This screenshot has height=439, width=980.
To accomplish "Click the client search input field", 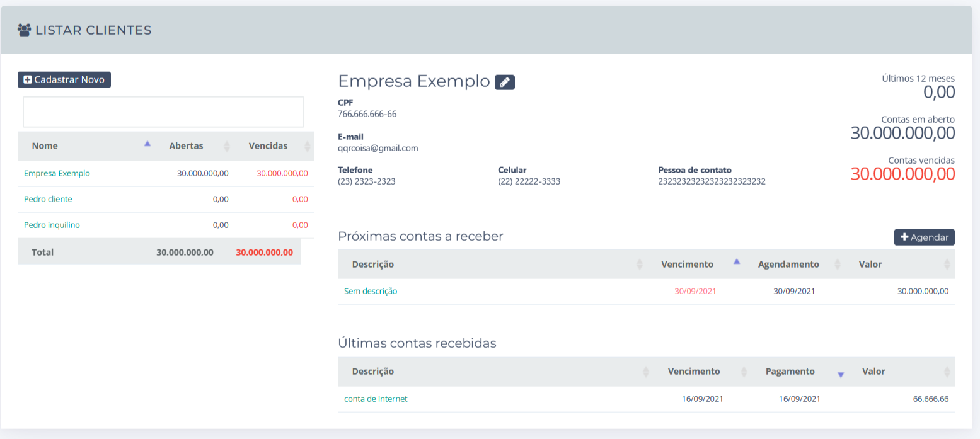I will [163, 112].
